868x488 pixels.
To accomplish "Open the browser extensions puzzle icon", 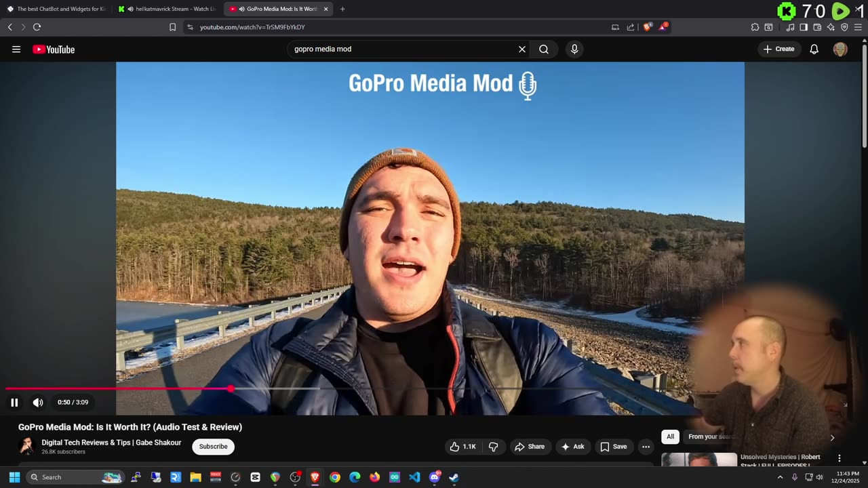I will point(755,27).
